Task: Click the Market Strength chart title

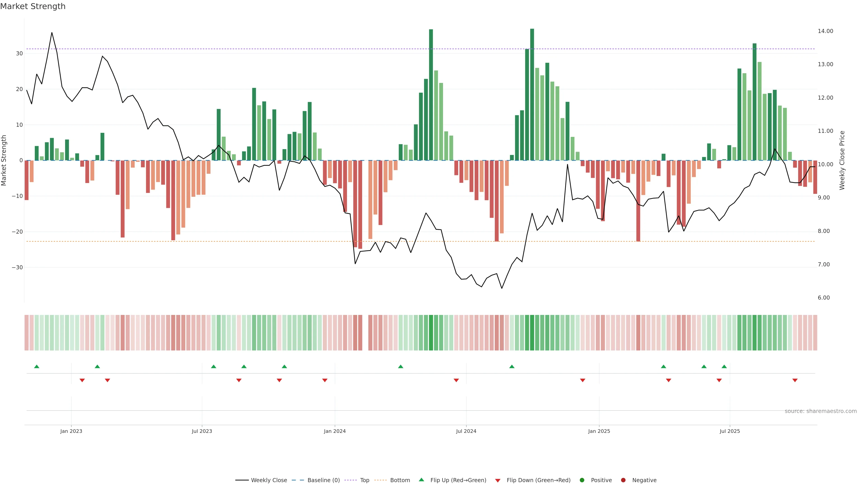Action: tap(33, 6)
